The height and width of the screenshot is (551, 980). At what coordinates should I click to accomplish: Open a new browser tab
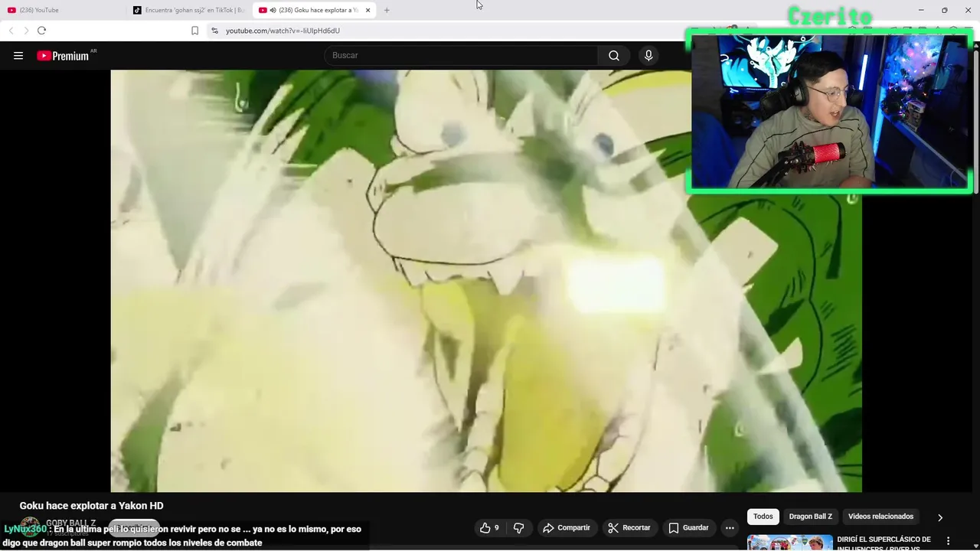coord(387,10)
